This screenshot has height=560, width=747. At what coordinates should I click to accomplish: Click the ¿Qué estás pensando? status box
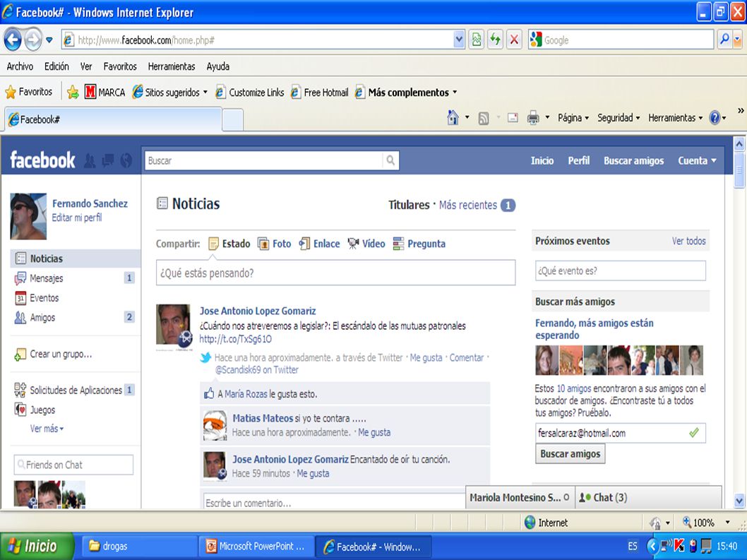pyautogui.click(x=336, y=273)
